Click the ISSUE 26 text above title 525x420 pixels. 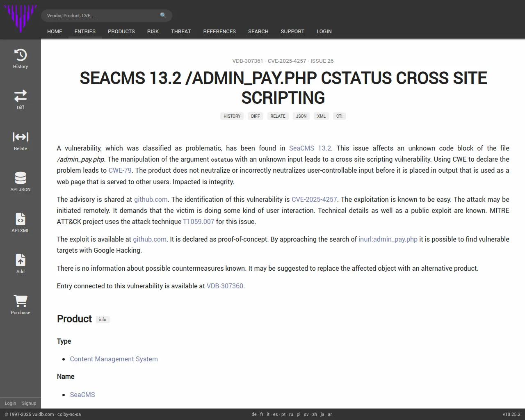(x=322, y=61)
